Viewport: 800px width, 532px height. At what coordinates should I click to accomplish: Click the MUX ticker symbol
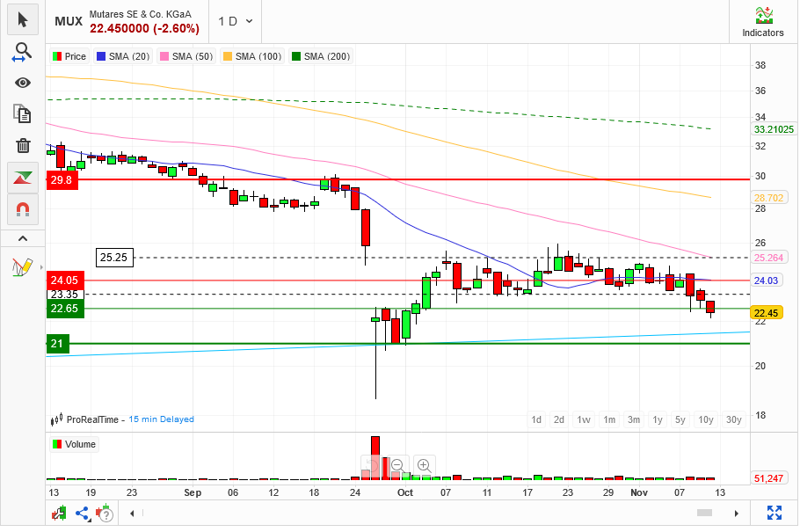pos(69,21)
